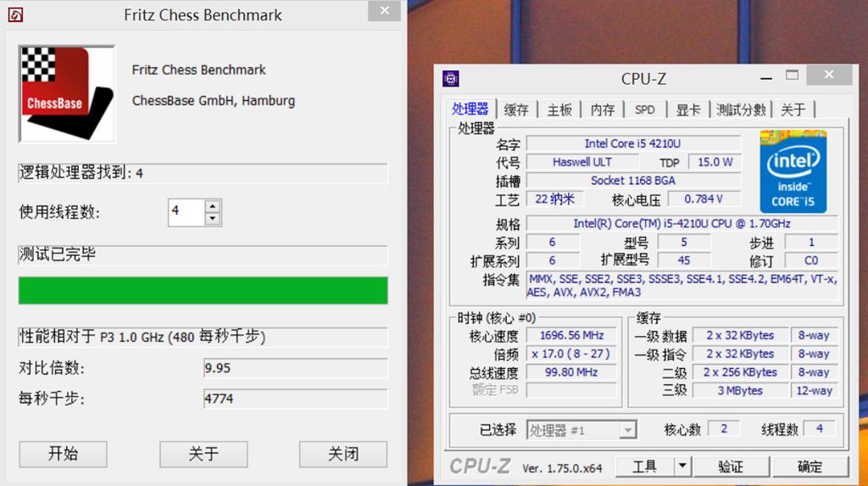This screenshot has width=868, height=486.
Task: Open the 显卡 tab
Action: pos(688,109)
